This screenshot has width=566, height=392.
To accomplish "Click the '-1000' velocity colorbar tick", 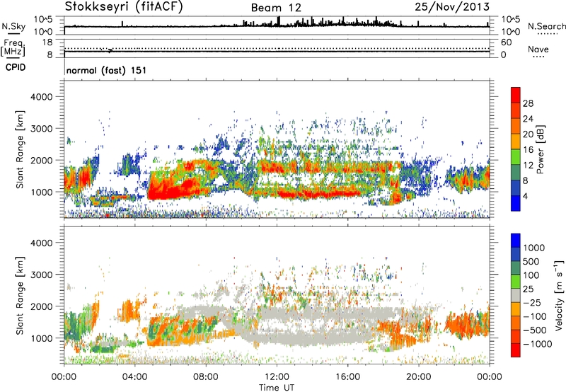I will coord(538,344).
